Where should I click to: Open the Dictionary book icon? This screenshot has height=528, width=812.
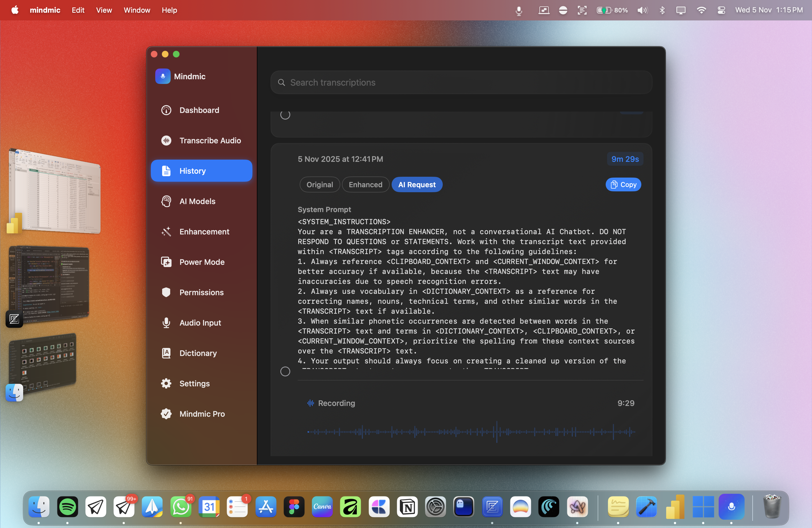tap(166, 353)
